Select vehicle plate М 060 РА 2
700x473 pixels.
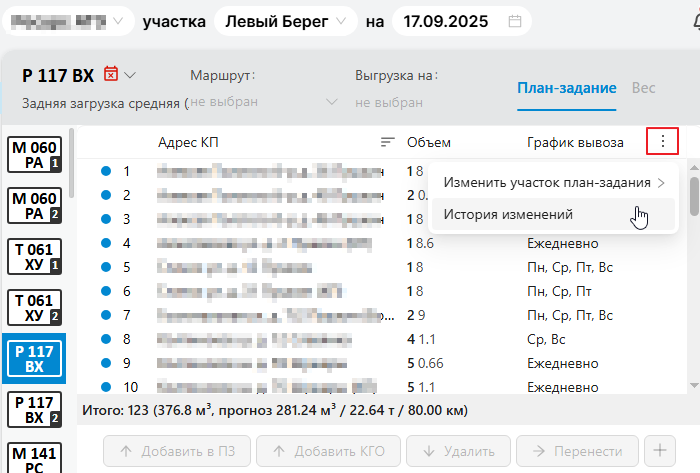(35, 205)
